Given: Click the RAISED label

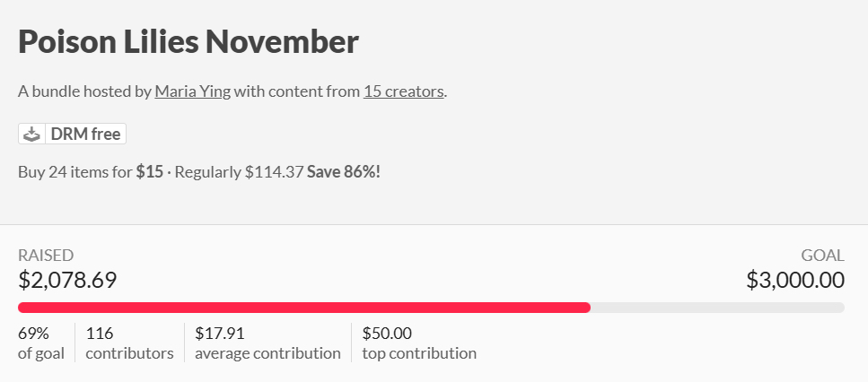Looking at the screenshot, I should click(46, 256).
